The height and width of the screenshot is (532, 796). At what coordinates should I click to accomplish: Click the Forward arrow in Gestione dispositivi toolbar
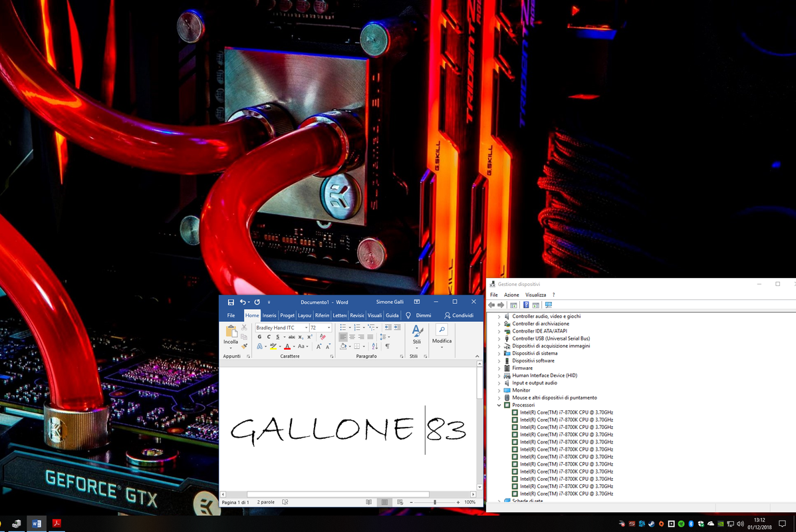pyautogui.click(x=501, y=305)
